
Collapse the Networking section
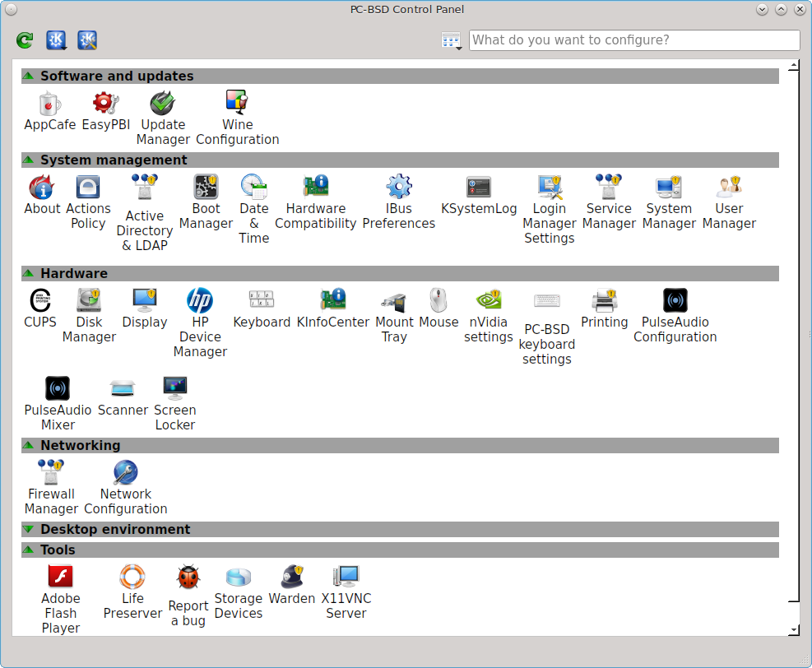(29, 445)
